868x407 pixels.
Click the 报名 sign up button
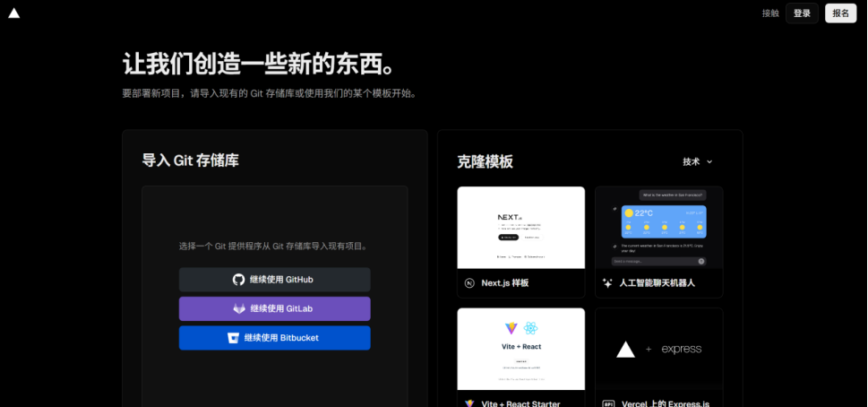tap(840, 13)
